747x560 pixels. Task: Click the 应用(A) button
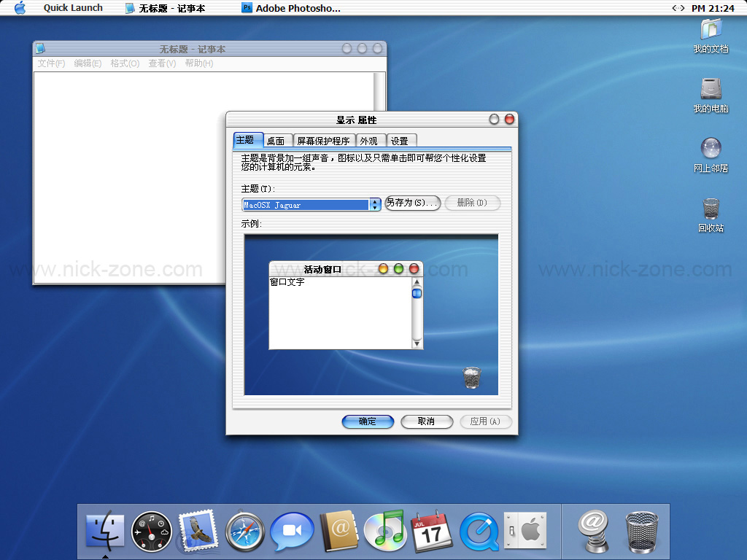(485, 421)
